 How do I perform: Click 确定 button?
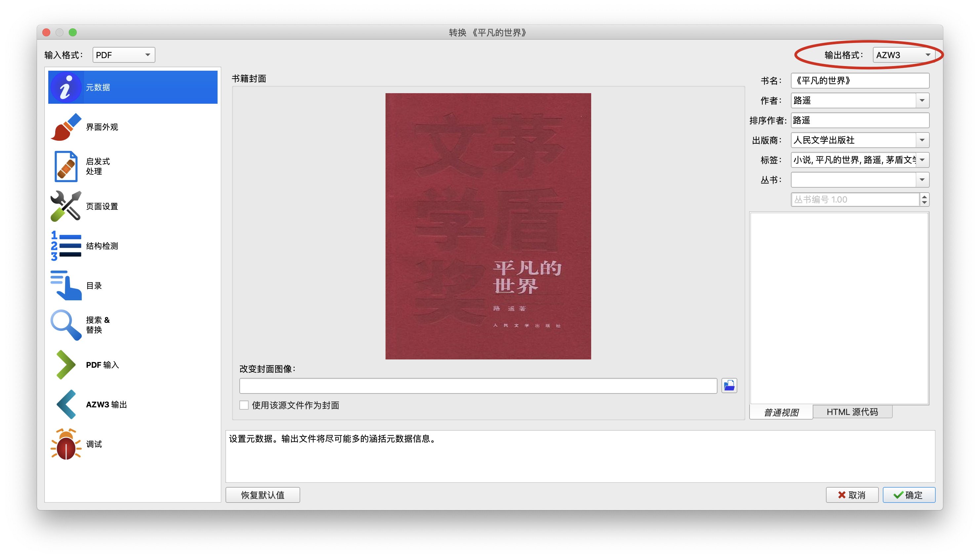908,495
